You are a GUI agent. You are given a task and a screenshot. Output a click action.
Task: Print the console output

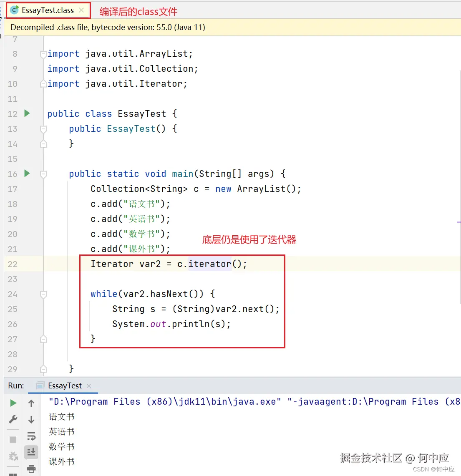[31, 469]
